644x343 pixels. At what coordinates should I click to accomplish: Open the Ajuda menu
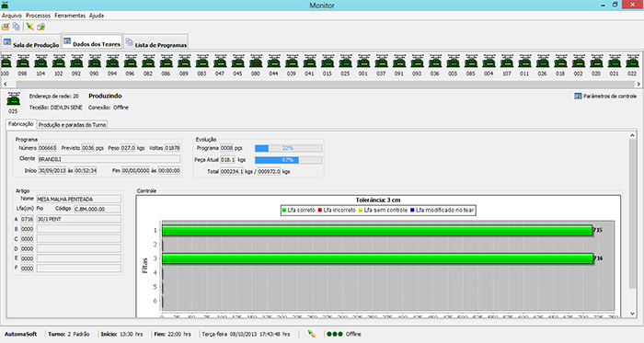point(97,16)
